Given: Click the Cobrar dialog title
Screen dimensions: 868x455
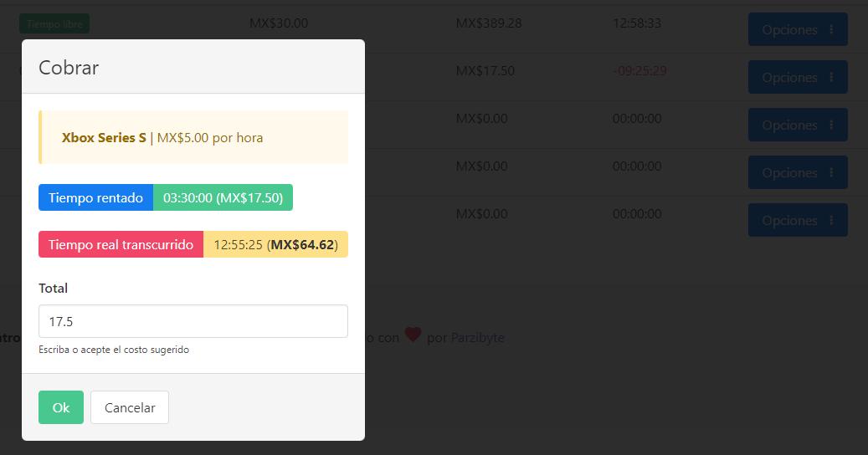Looking at the screenshot, I should point(69,68).
